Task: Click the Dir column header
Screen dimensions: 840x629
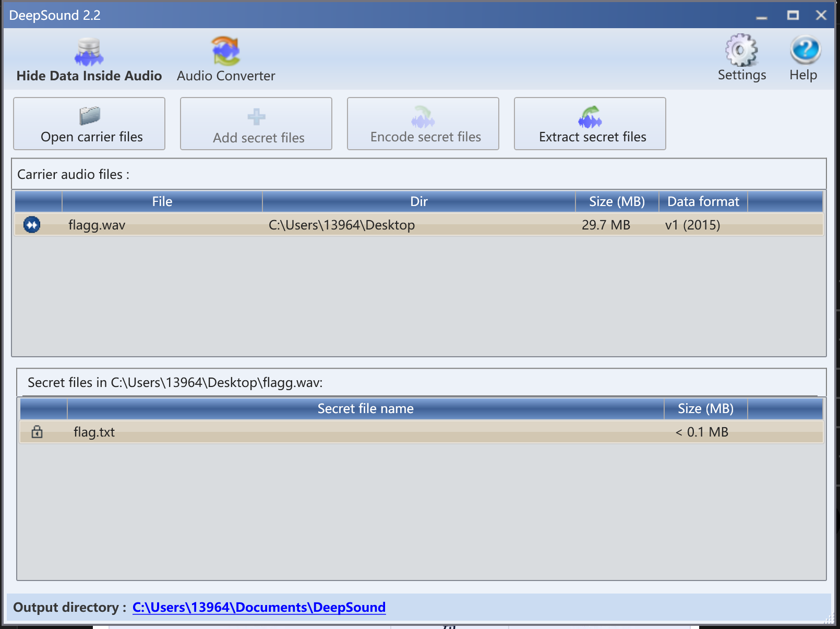Action: pos(419,202)
